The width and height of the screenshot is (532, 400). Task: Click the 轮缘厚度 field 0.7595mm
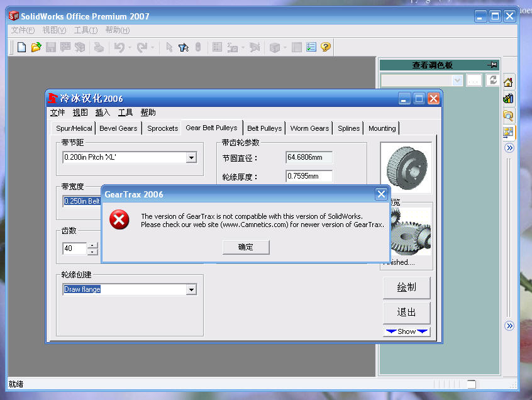pyautogui.click(x=309, y=176)
